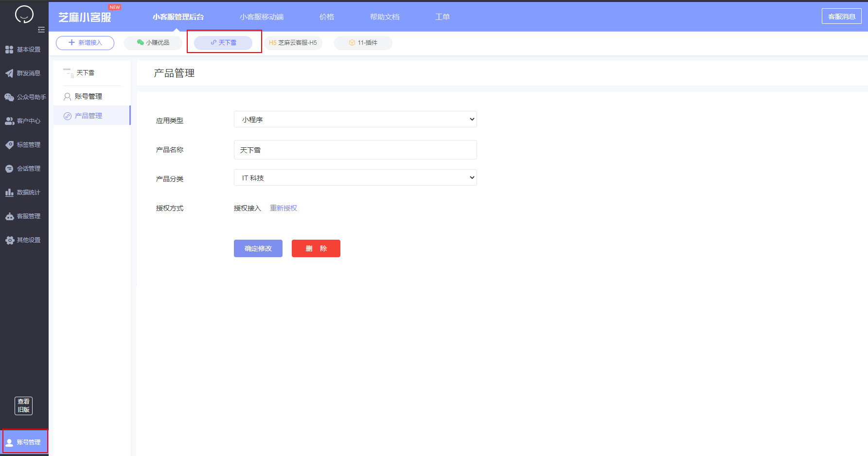
Task: Click the link icon beside 产品管理 submenu
Action: [68, 116]
